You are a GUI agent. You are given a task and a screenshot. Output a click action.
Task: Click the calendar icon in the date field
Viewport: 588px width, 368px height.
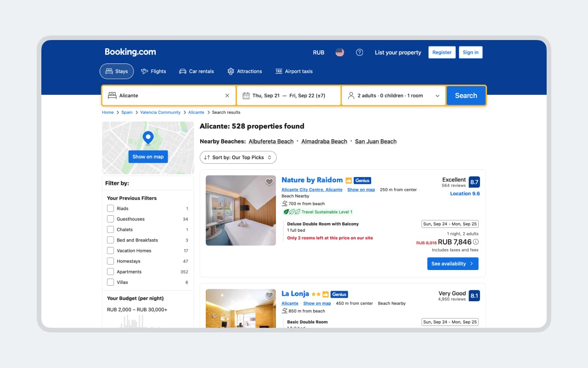coord(246,96)
